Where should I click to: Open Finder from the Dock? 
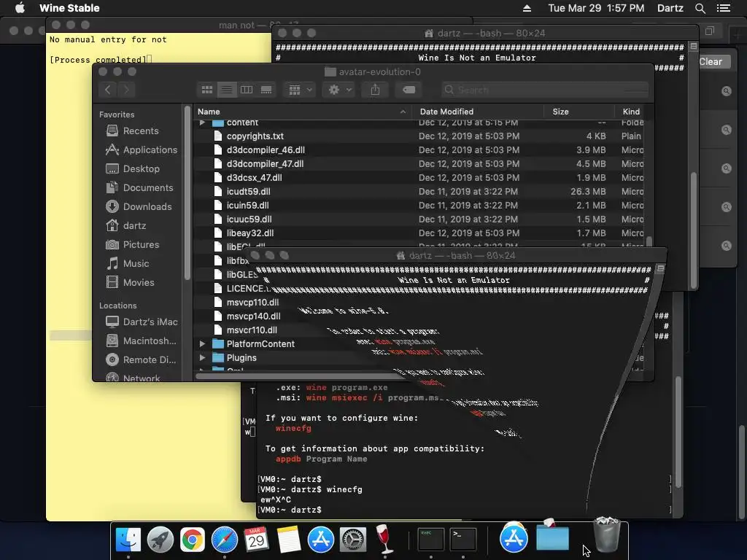128,540
